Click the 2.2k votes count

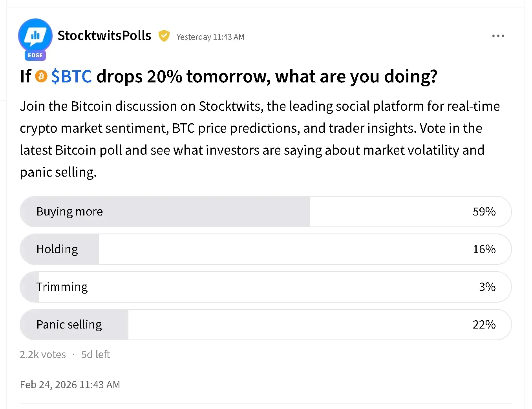point(43,354)
